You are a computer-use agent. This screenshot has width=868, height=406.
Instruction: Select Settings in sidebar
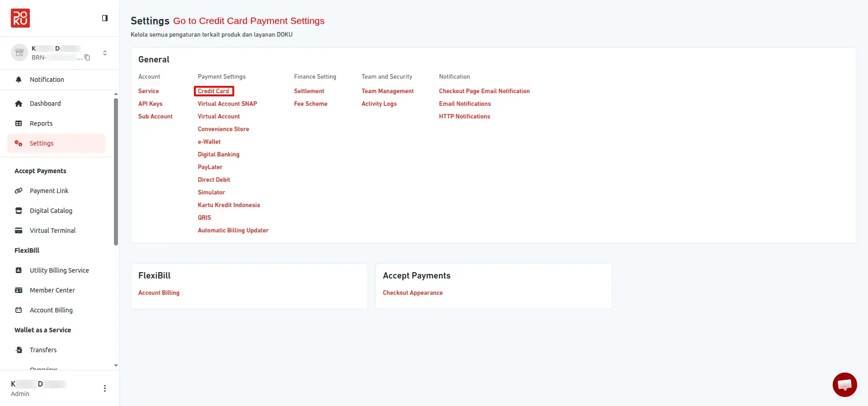(56, 143)
